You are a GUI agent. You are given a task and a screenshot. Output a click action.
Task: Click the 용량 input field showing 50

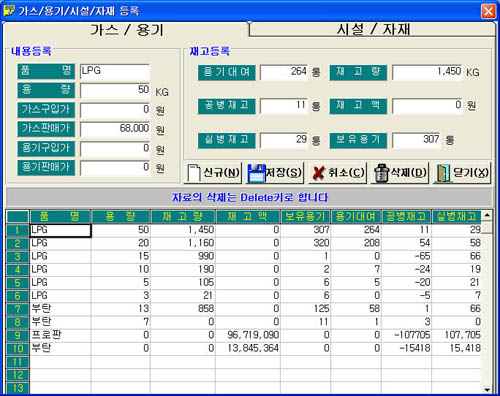[115, 90]
